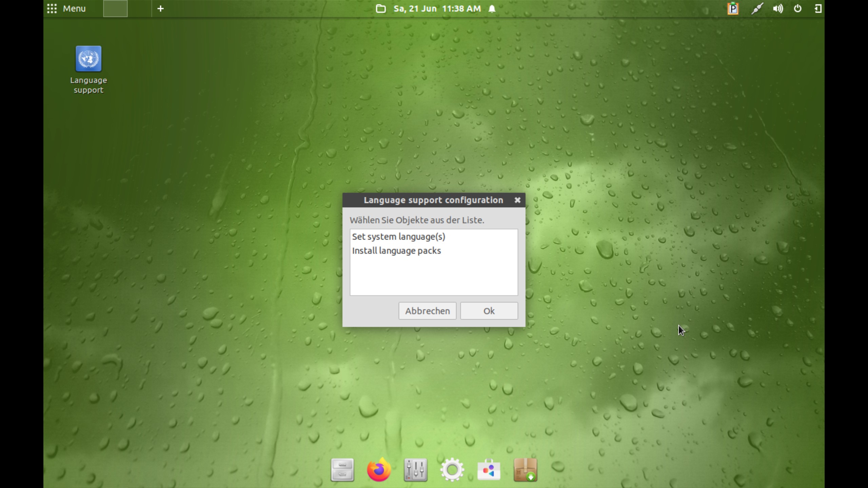Add a new workspace with plus button
This screenshot has width=868, height=488.
pyautogui.click(x=161, y=8)
